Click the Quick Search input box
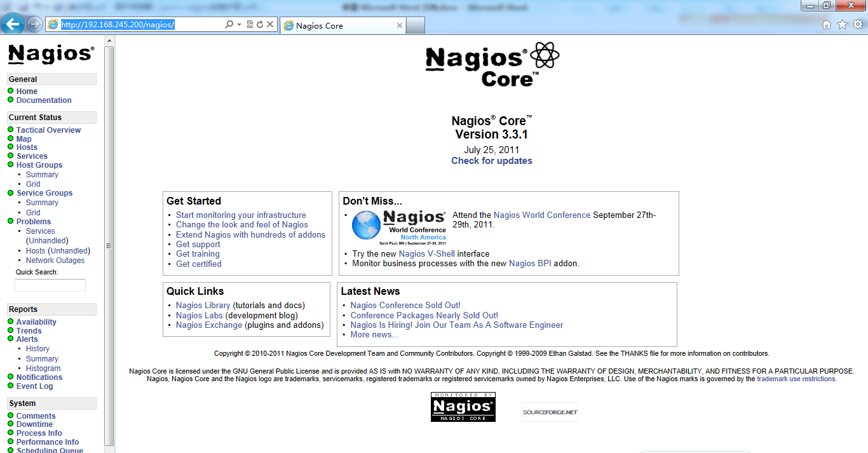The width and height of the screenshot is (868, 453). pyautogui.click(x=50, y=285)
